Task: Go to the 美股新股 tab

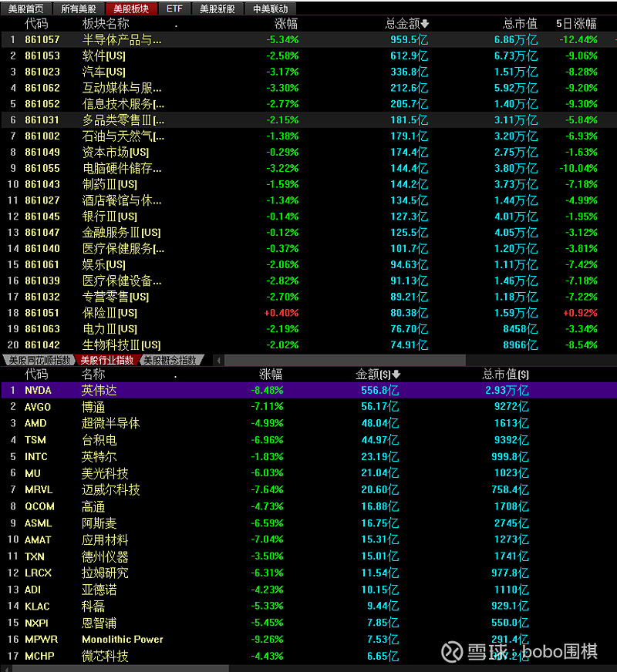Action: 217,8
